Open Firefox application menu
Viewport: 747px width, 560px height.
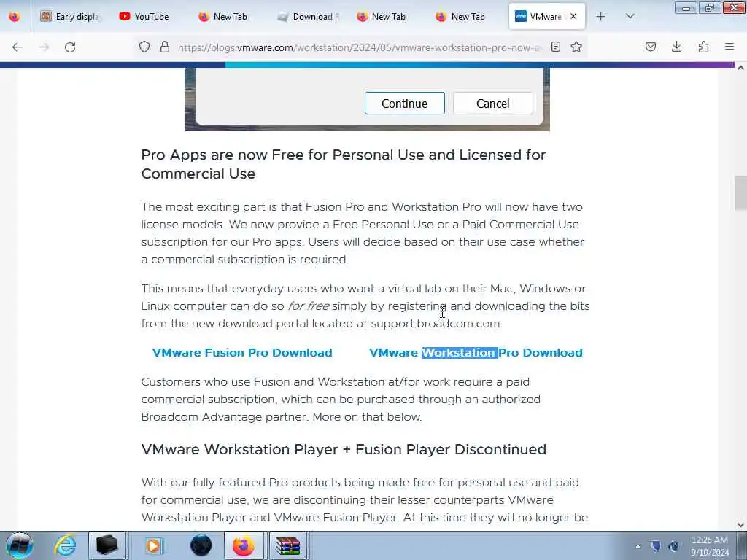pyautogui.click(x=729, y=47)
